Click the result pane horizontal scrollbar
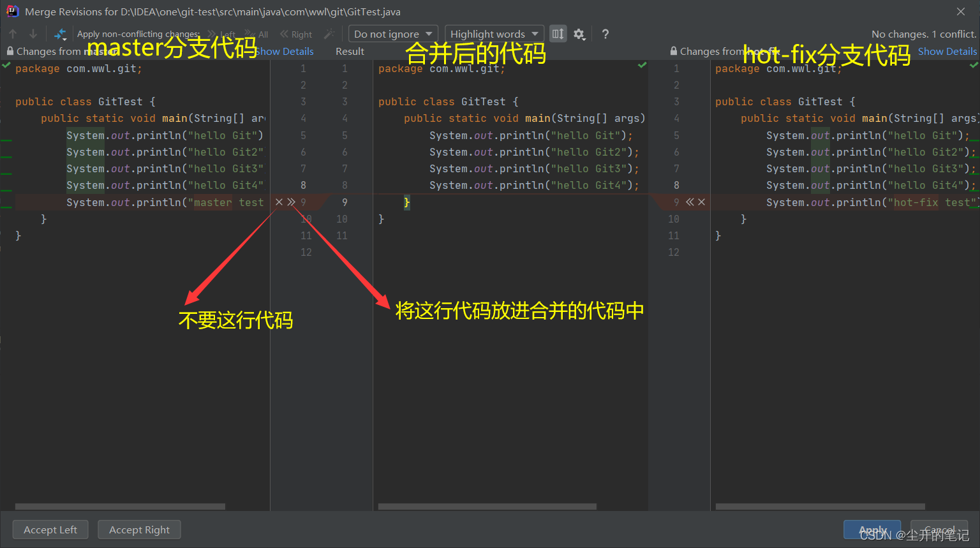980x548 pixels. pos(487,506)
